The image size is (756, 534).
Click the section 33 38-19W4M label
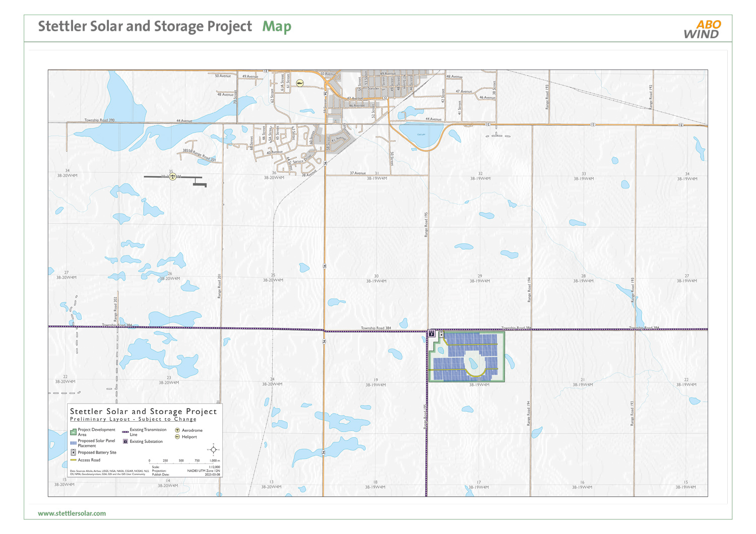click(x=584, y=176)
